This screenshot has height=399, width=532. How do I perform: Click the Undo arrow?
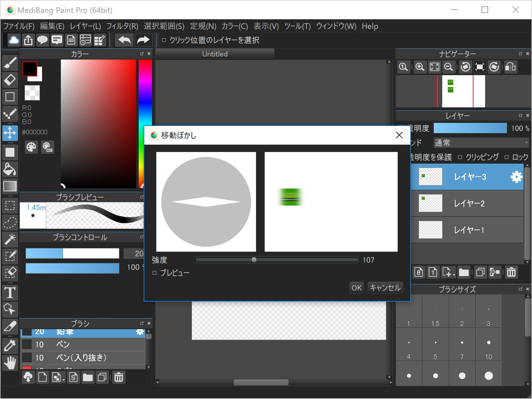pyautogui.click(x=125, y=40)
